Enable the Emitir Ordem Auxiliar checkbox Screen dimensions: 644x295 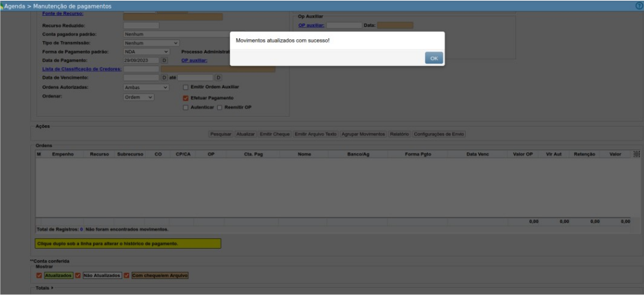coord(186,87)
